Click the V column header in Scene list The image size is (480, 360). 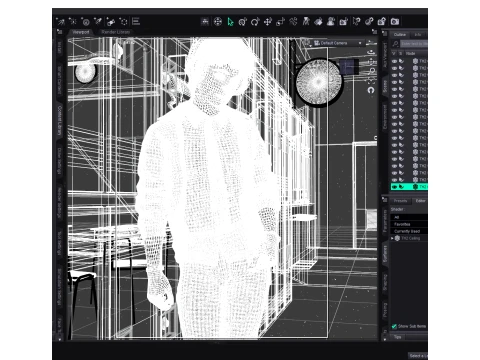click(x=394, y=53)
